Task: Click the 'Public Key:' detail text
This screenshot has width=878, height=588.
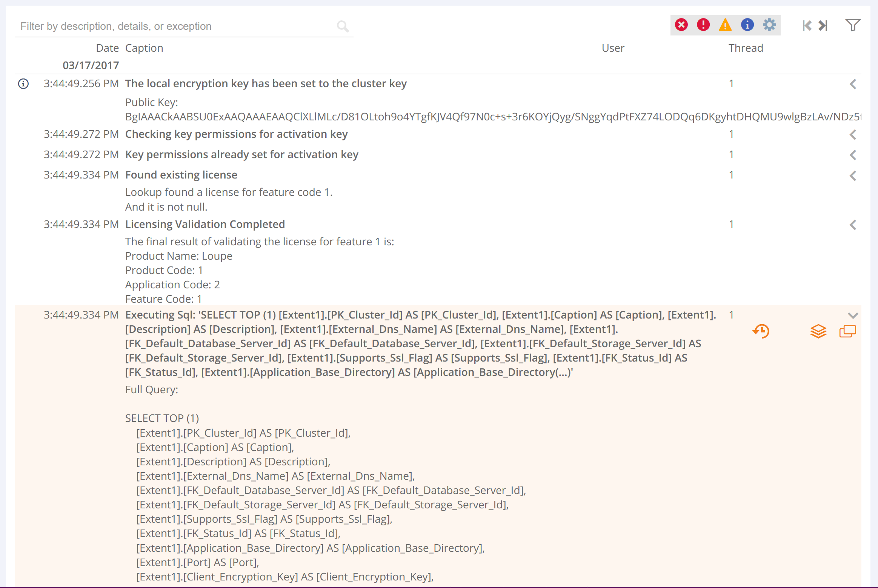Action: pyautogui.click(x=152, y=102)
